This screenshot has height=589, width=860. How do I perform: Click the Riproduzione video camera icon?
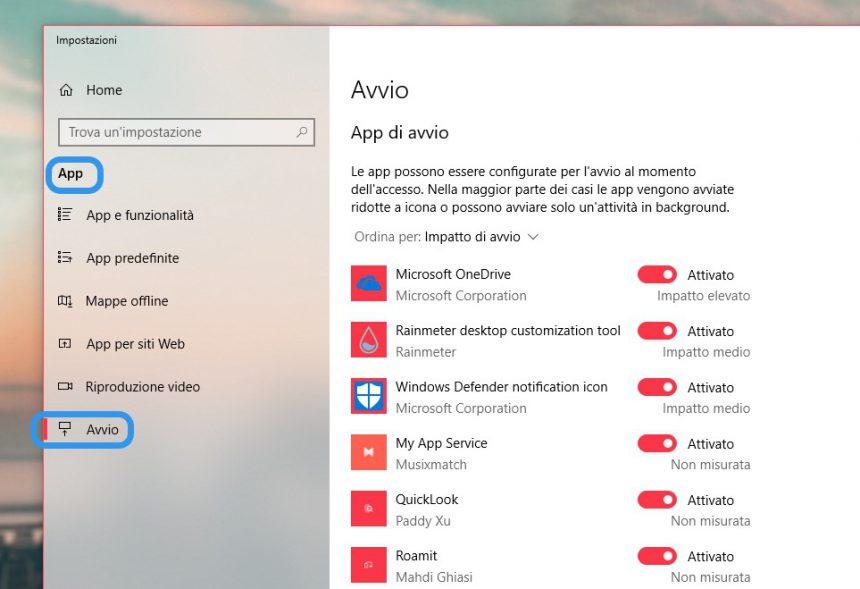tap(65, 387)
